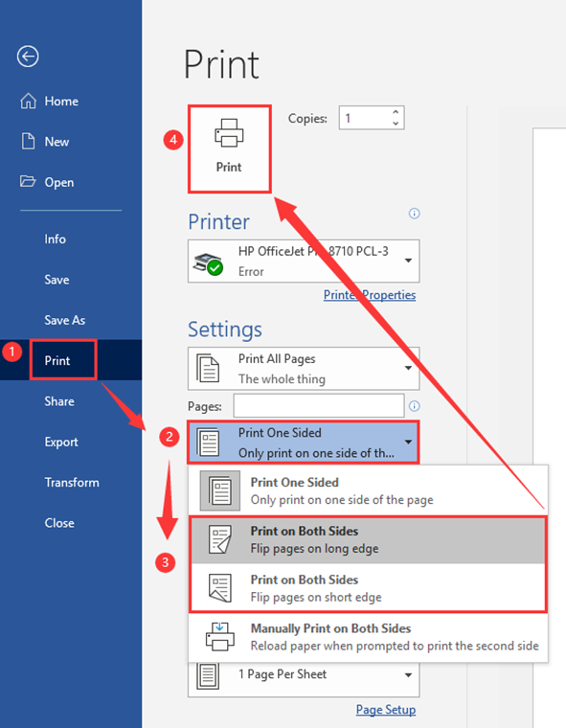Image resolution: width=566 pixels, height=728 pixels.
Task: Click the Home house icon in the sidebar
Action: pyautogui.click(x=29, y=101)
